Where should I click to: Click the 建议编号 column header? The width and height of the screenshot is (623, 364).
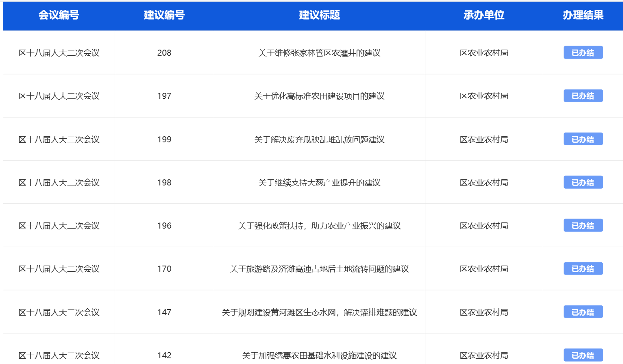[x=164, y=15]
